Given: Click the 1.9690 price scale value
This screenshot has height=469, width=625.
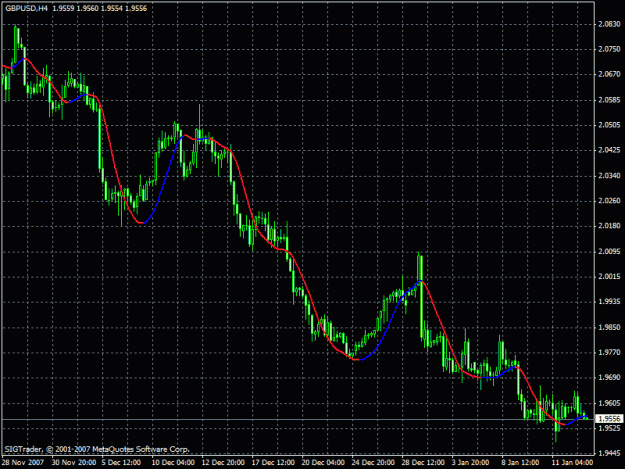Looking at the screenshot, I should pyautogui.click(x=609, y=377).
